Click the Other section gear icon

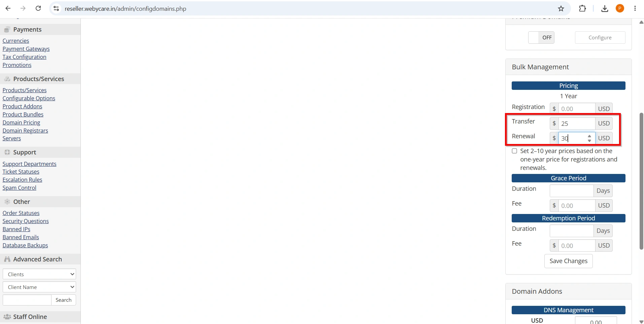tap(7, 202)
